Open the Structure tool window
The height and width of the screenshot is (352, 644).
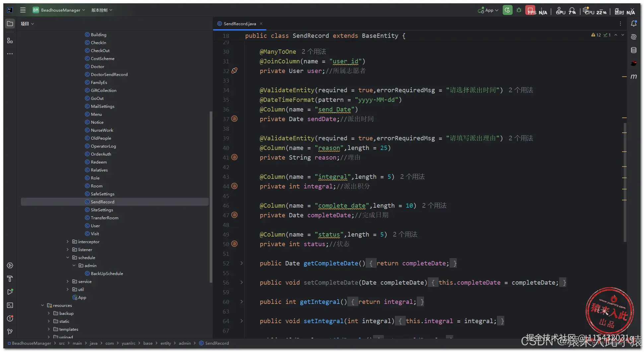pos(10,40)
